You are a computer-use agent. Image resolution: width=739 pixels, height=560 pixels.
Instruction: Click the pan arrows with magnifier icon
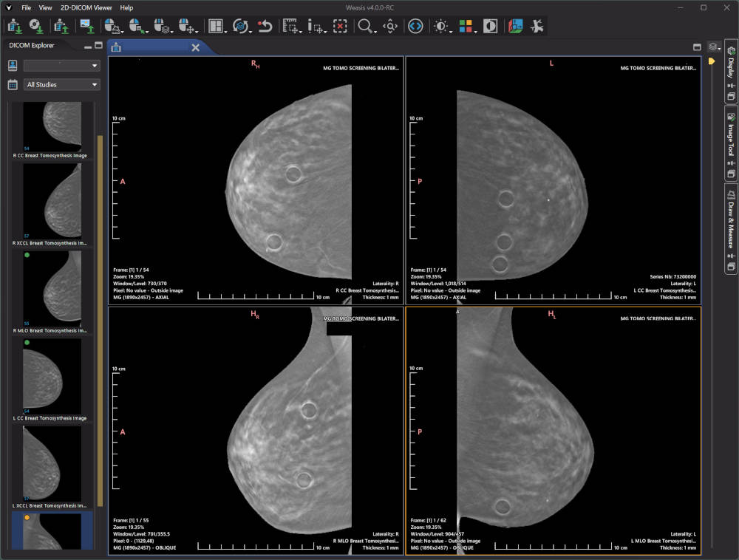(390, 27)
